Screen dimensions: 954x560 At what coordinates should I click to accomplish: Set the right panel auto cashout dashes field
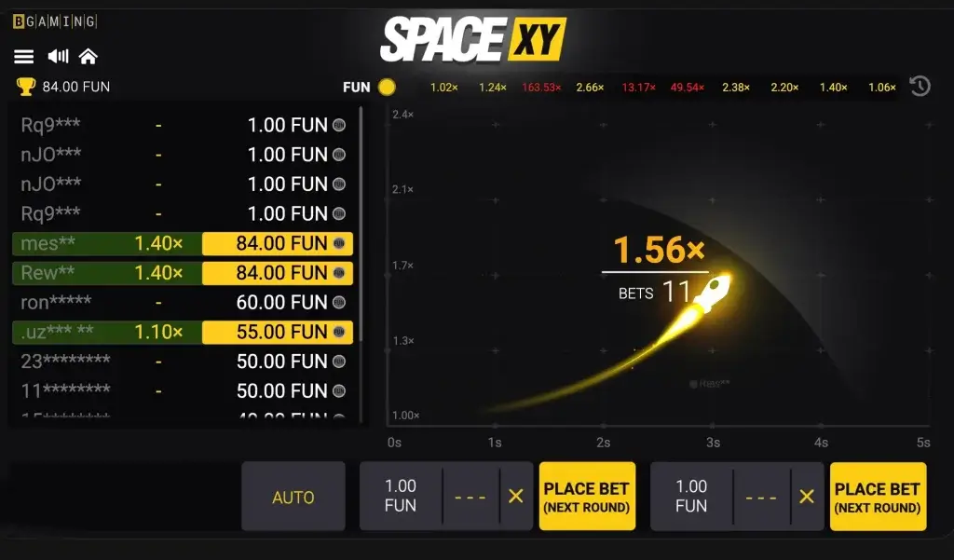tap(761, 497)
